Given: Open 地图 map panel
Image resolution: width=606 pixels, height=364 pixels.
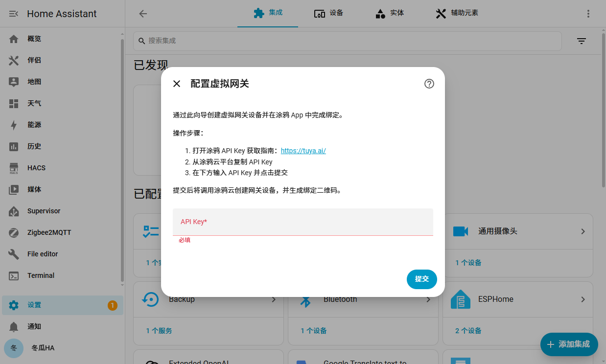Looking at the screenshot, I should 62,82.
